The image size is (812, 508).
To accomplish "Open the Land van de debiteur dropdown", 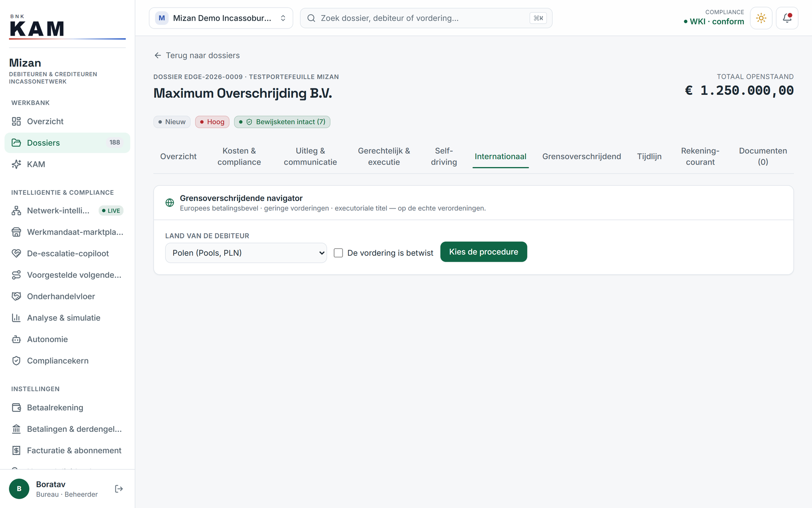I will [246, 253].
